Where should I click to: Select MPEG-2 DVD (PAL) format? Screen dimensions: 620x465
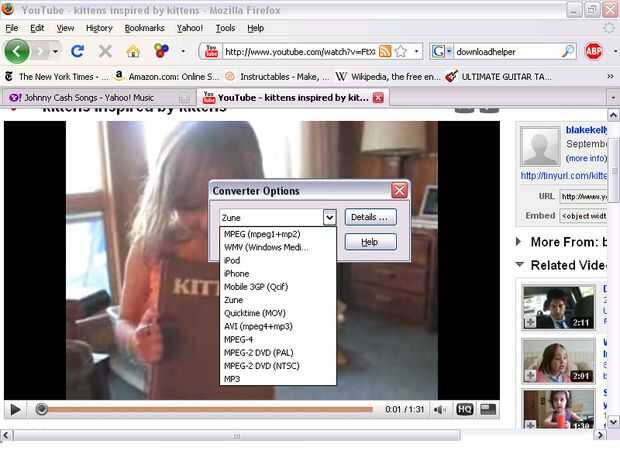coord(278,353)
